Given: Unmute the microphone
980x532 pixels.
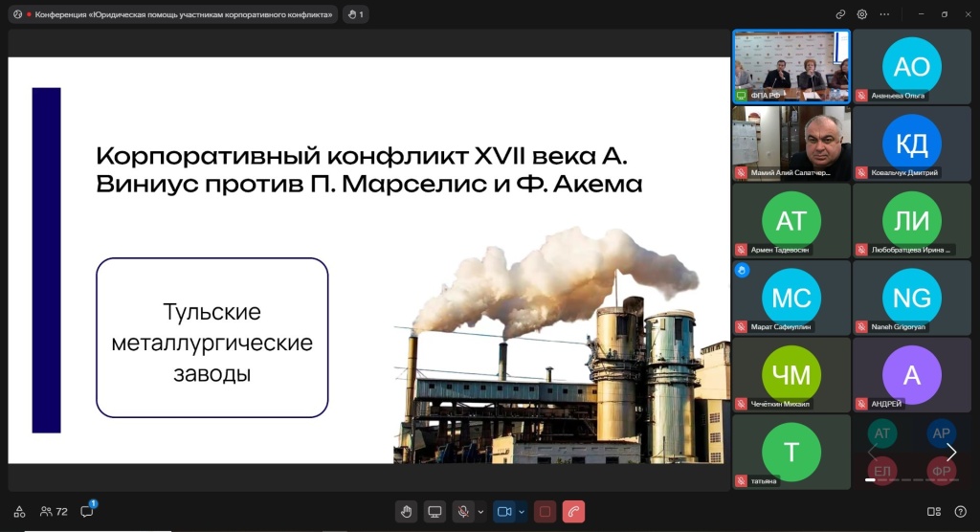Looking at the screenshot, I should (x=463, y=512).
